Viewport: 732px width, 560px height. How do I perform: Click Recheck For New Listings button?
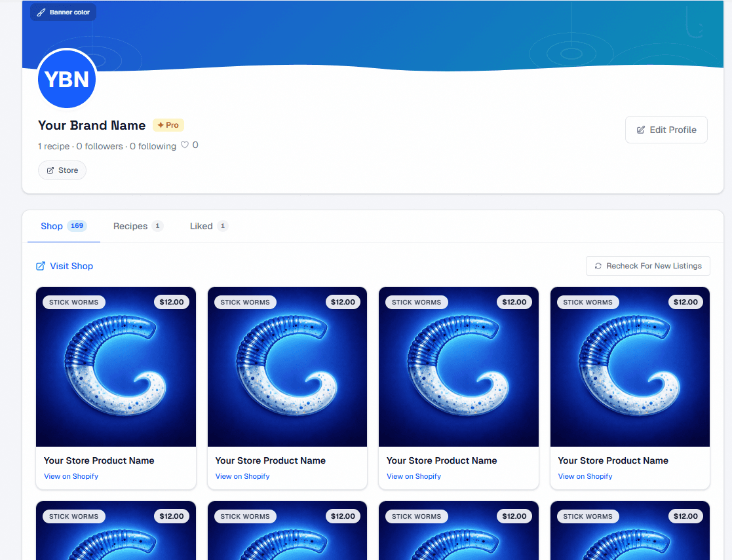[x=647, y=266]
